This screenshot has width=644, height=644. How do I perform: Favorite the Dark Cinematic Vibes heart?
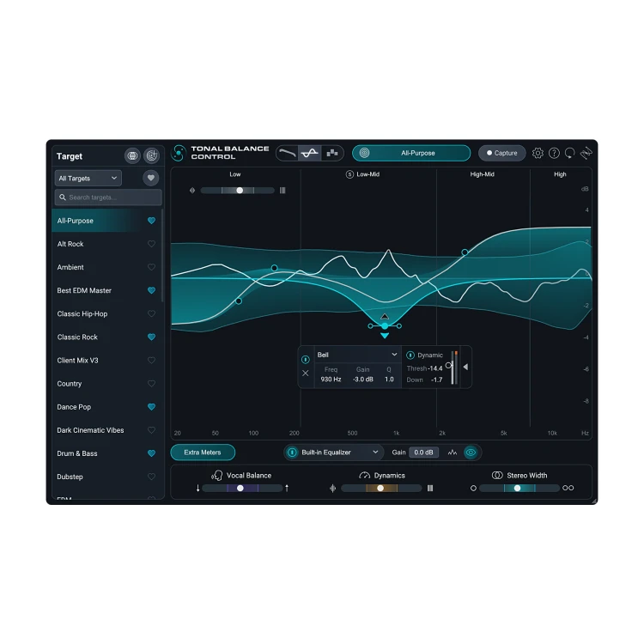click(x=151, y=430)
